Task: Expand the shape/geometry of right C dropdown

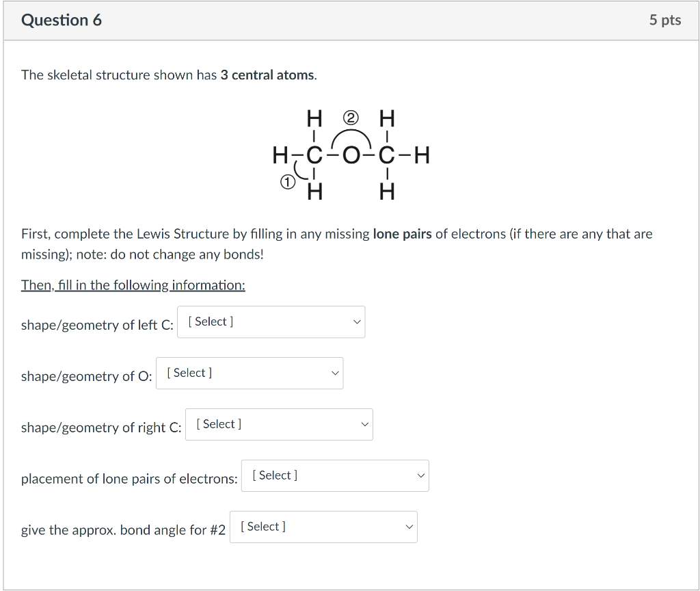Action: pos(279,425)
